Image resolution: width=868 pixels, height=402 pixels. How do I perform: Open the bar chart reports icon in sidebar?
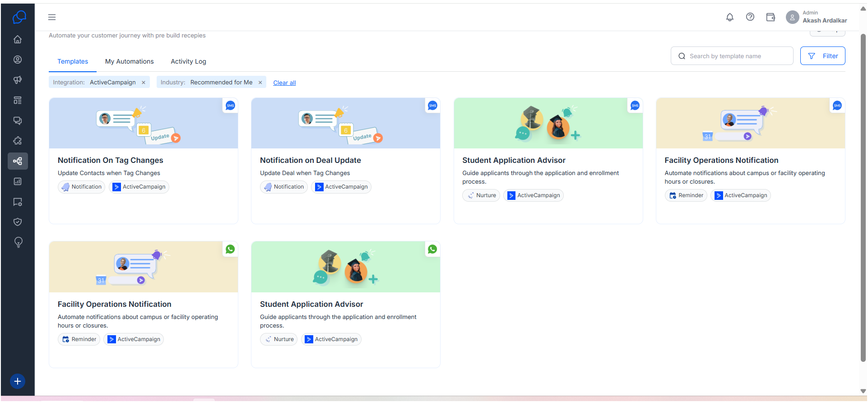18,181
